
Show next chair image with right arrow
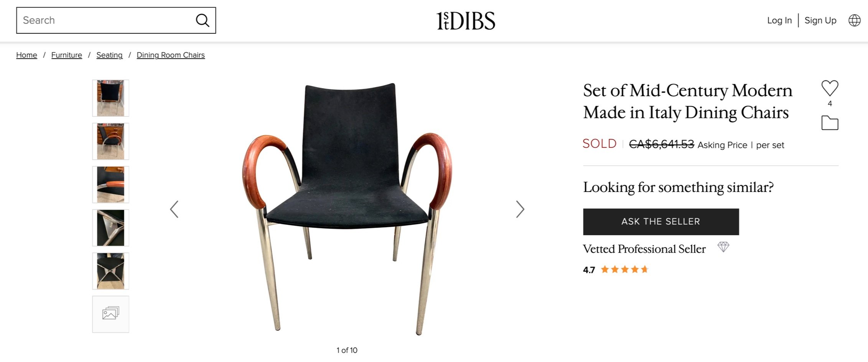[x=520, y=209]
